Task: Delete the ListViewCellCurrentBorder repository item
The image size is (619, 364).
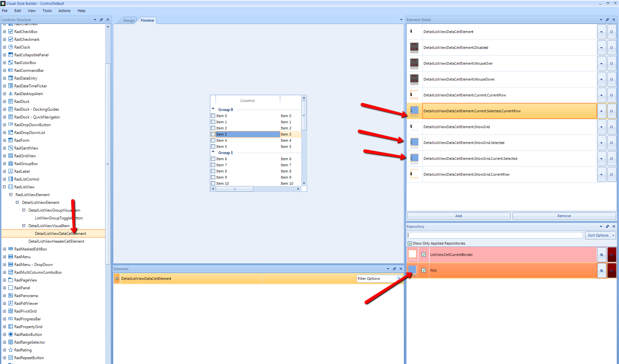Action: point(612,255)
